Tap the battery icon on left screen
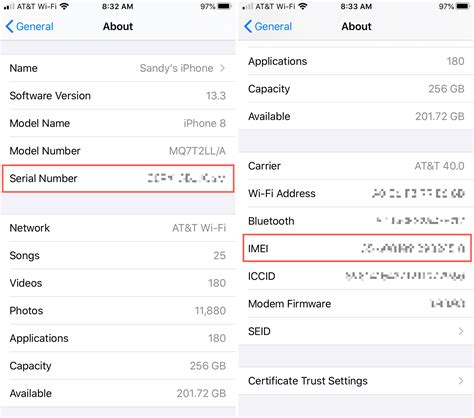474x418 pixels. coord(224,6)
